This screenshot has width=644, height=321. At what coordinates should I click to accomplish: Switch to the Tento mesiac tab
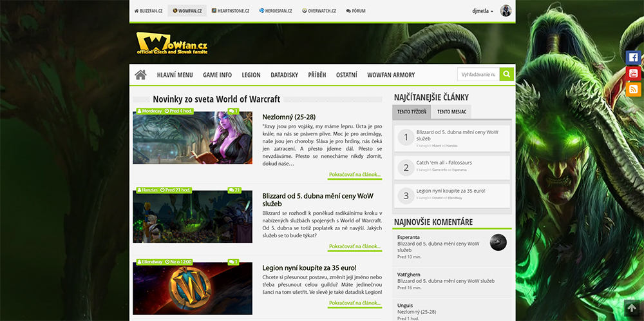point(451,112)
